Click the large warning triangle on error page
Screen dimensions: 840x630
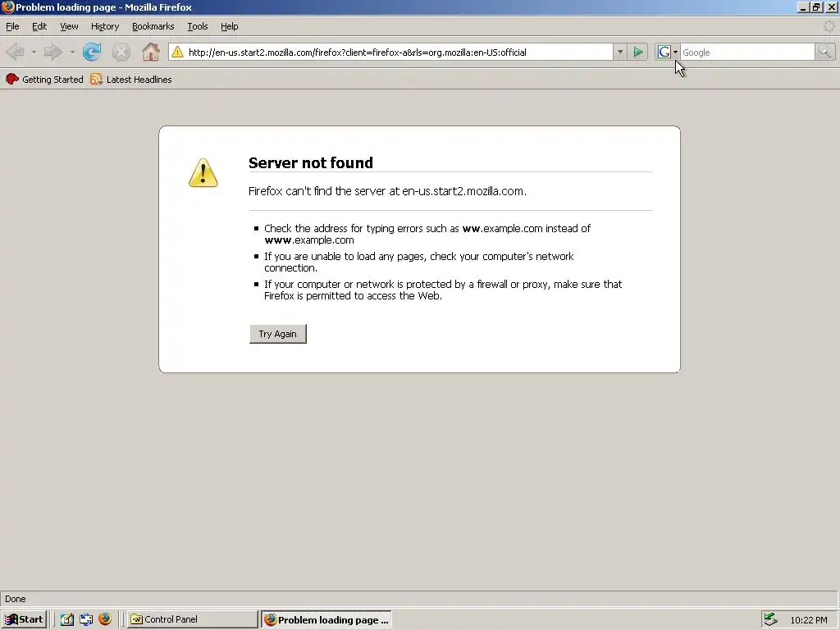click(x=203, y=172)
